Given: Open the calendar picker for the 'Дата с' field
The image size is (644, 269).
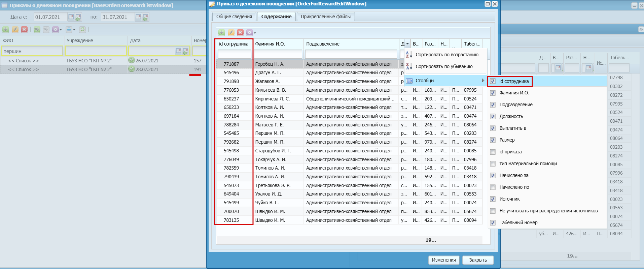Looking at the screenshot, I should click(x=71, y=17).
